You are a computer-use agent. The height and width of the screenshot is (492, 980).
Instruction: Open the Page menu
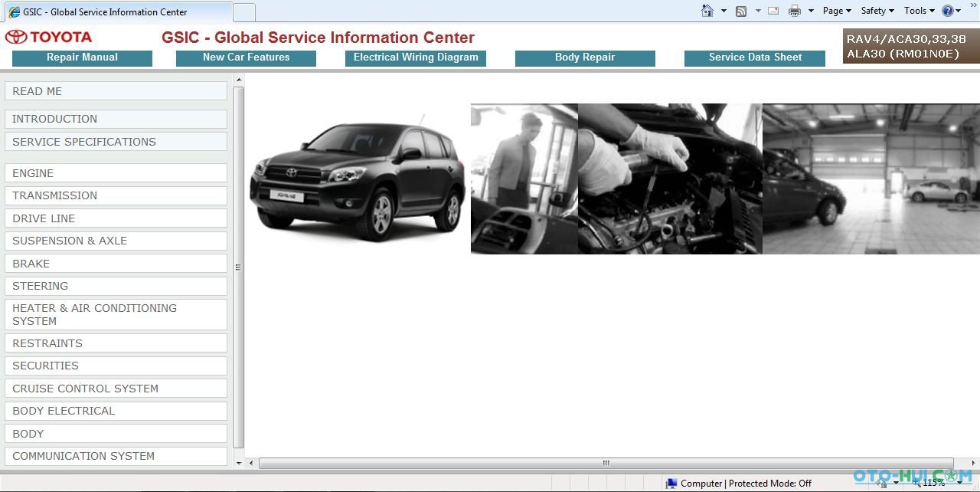(837, 11)
